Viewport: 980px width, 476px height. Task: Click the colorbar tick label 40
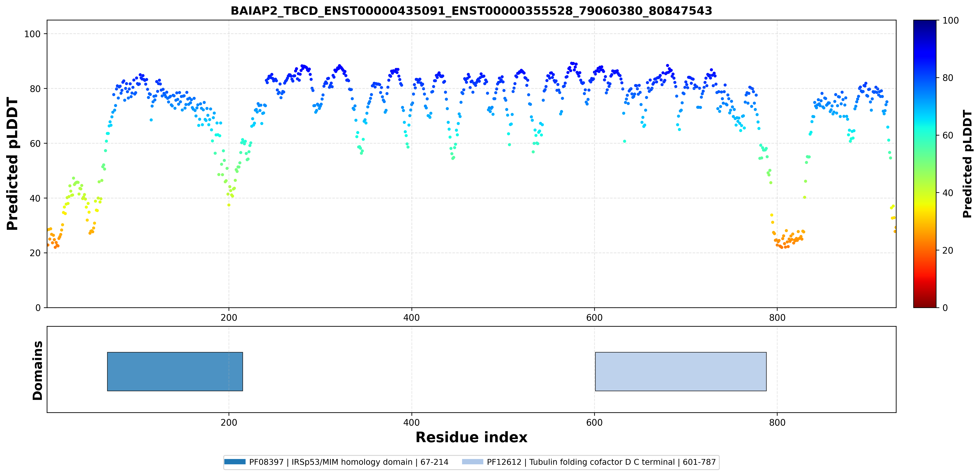947,192
